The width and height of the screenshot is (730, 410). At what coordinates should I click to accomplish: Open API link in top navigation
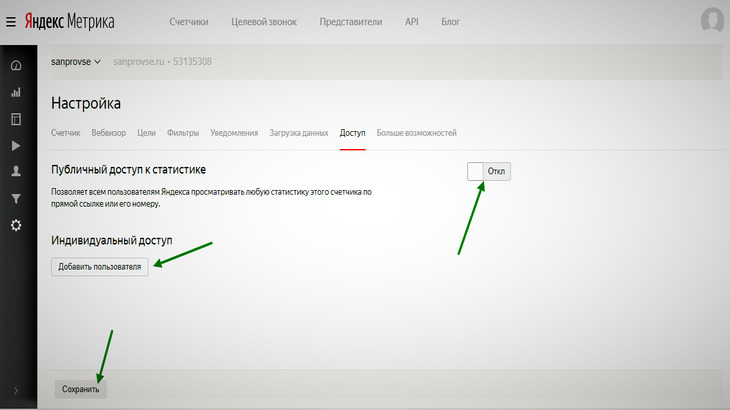click(x=412, y=22)
